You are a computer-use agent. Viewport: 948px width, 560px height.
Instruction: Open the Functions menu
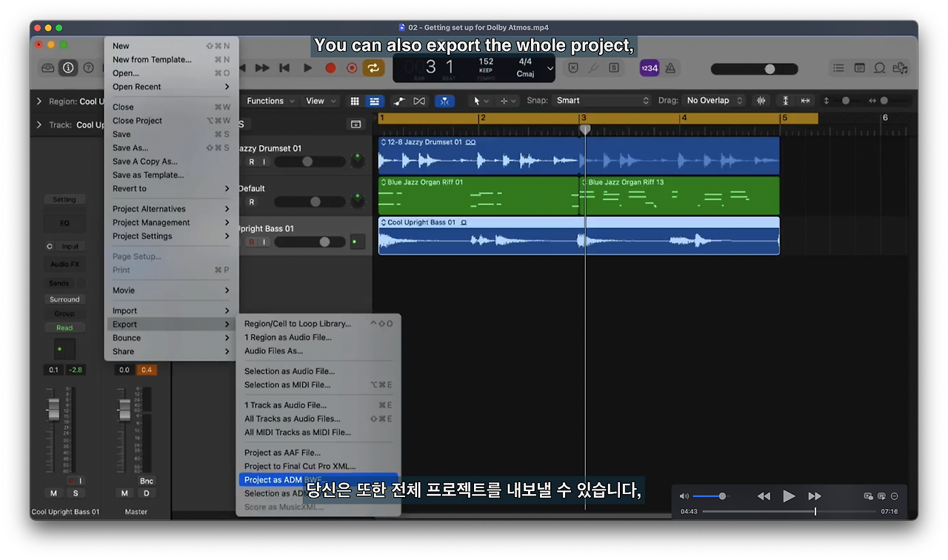coord(270,101)
